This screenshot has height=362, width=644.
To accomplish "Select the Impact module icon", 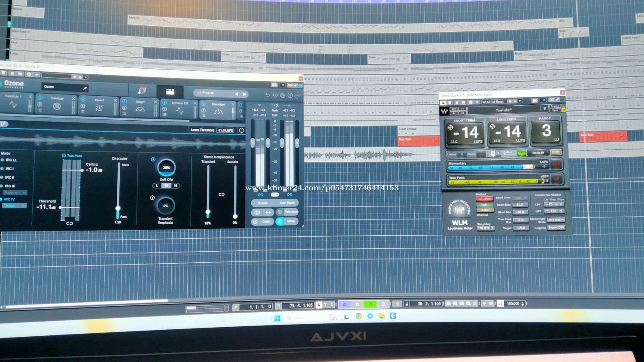I will click(x=99, y=108).
